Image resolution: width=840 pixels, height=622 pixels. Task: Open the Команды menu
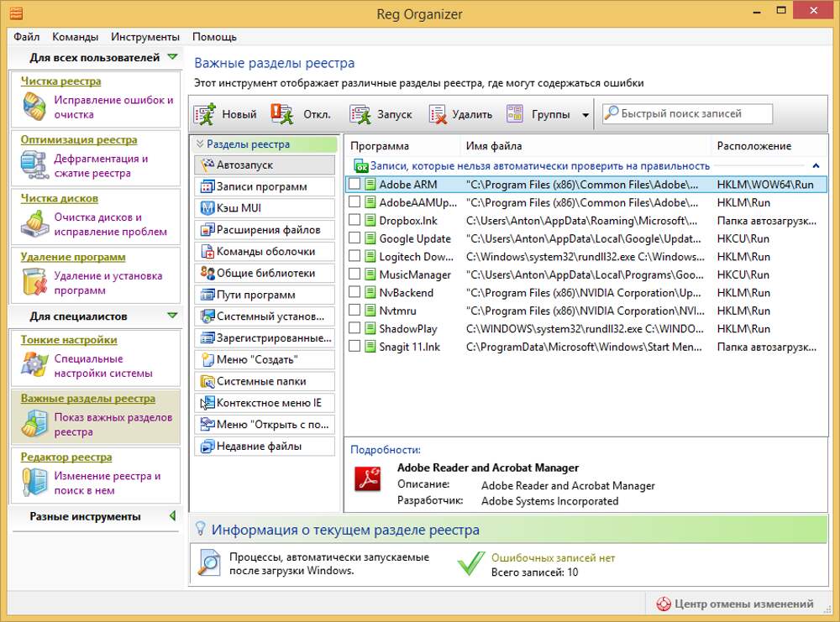pos(75,37)
